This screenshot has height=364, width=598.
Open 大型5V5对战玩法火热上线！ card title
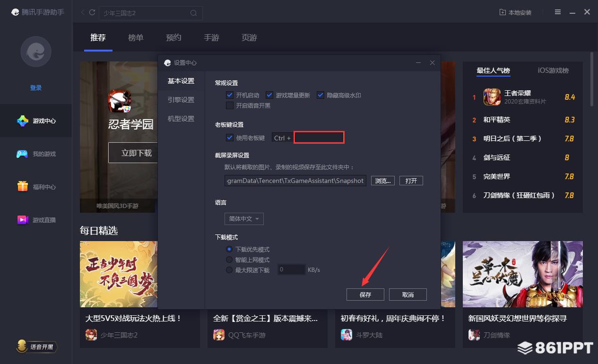tap(133, 319)
